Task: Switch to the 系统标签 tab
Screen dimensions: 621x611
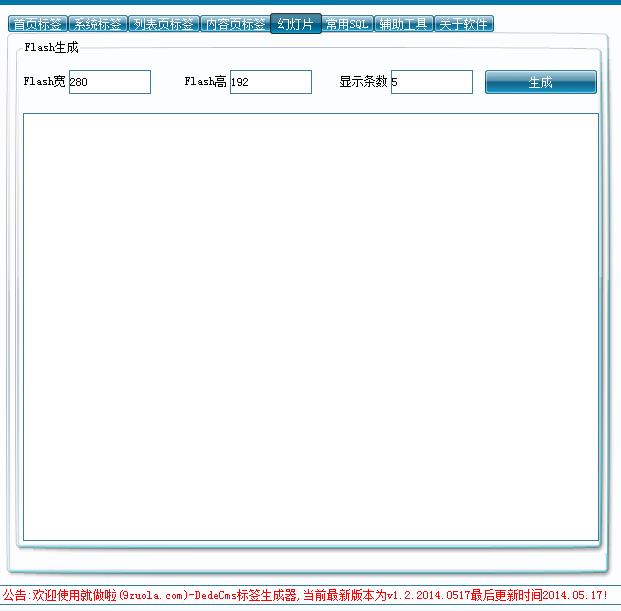Action: [97, 24]
